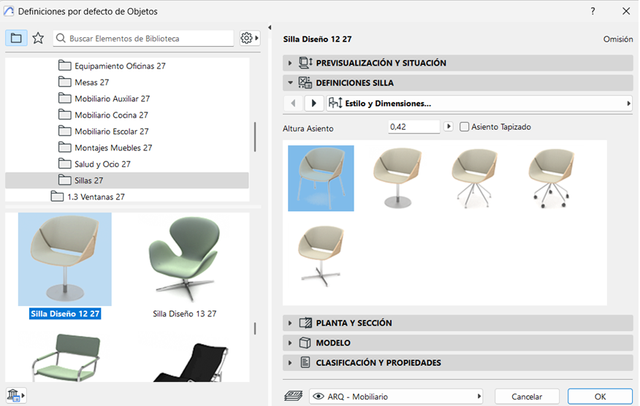Select the Mesas 27 folder
This screenshot has width=640, height=406.
(83, 82)
